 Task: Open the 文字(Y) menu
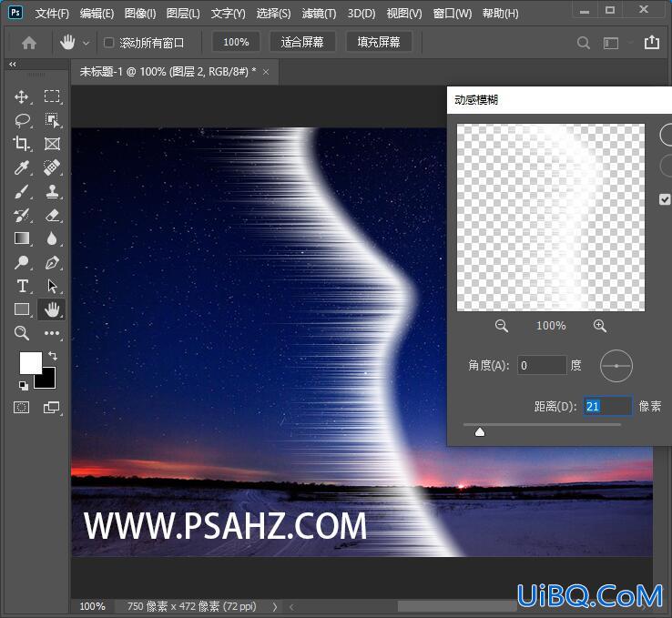pos(228,14)
